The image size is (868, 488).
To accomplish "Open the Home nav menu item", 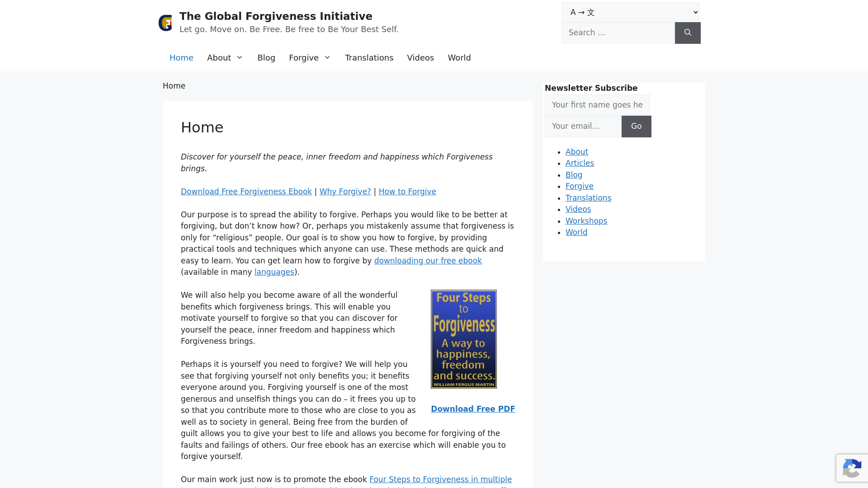I will coord(181,58).
